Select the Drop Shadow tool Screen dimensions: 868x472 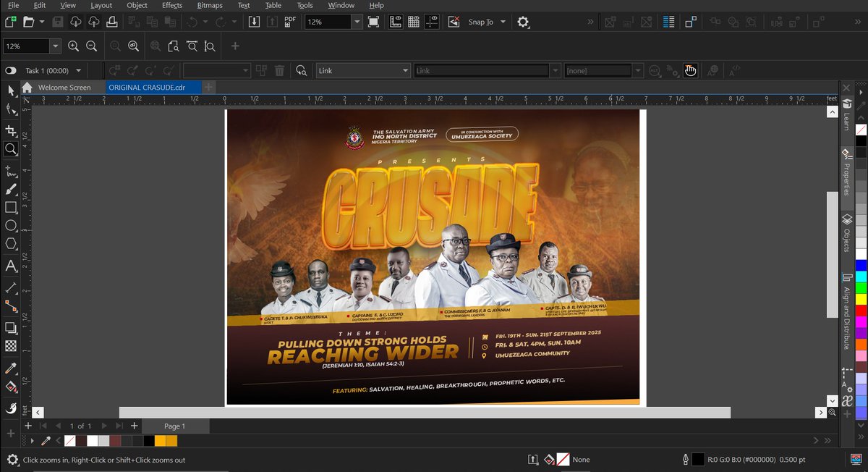tap(11, 328)
